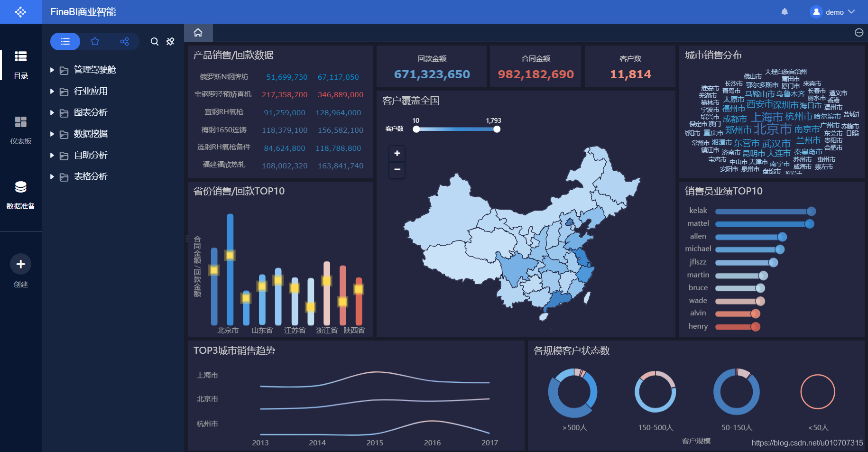Click the michael bar in salesperson TOP10
868x452 pixels.
(749, 249)
